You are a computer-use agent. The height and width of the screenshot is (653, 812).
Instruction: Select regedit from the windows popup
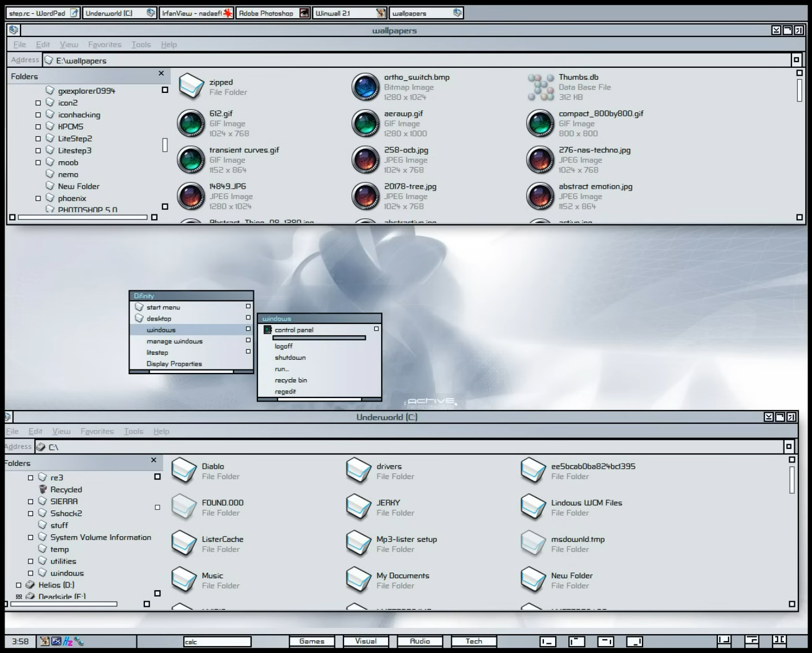(x=285, y=392)
